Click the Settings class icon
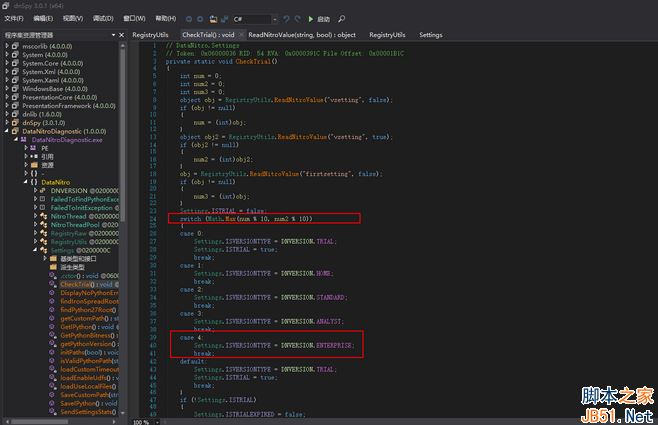Screen dimensions: 658x425 [x=43, y=250]
